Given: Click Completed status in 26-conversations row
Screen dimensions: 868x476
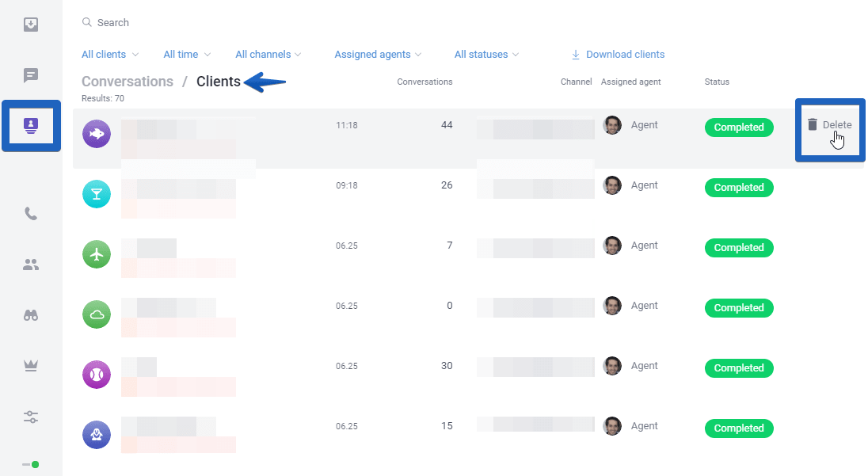Looking at the screenshot, I should coord(739,188).
